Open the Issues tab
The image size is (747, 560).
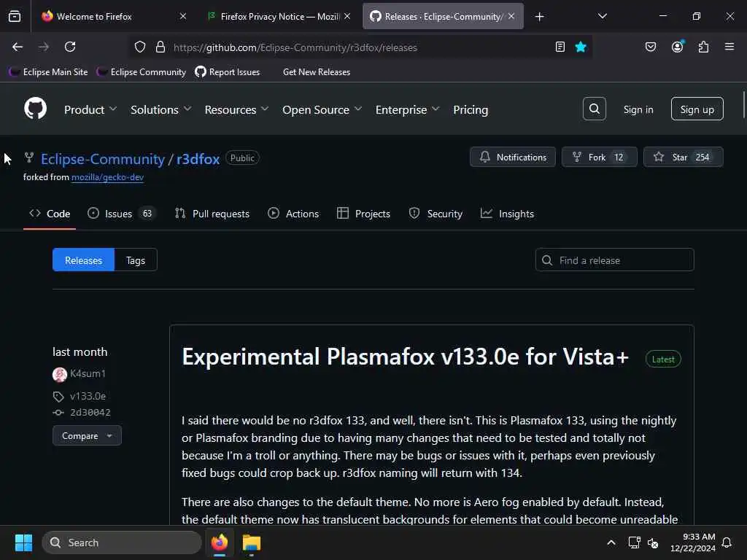tap(121, 214)
